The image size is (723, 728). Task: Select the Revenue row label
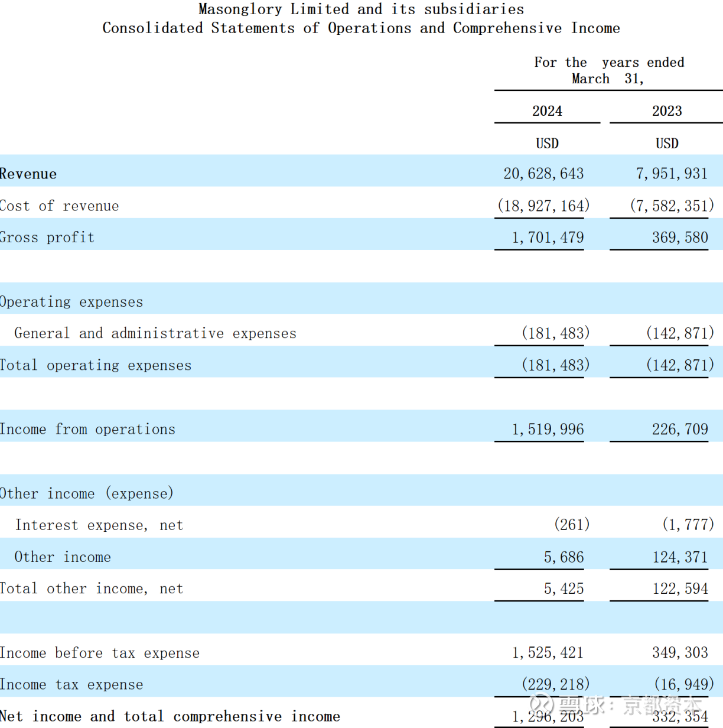(28, 174)
